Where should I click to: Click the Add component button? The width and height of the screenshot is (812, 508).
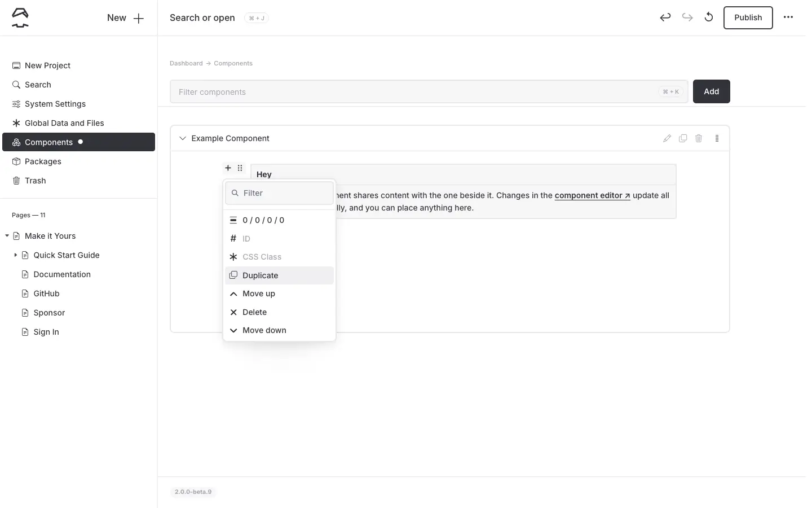(x=711, y=91)
